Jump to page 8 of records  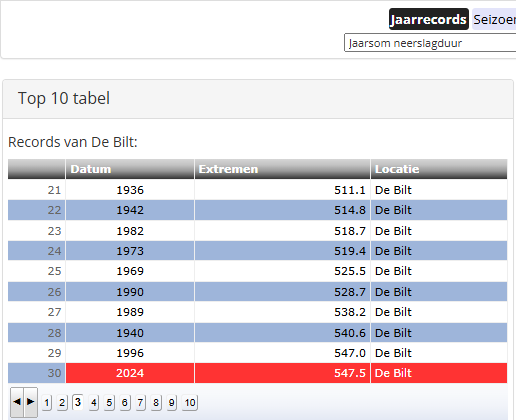pos(156,403)
